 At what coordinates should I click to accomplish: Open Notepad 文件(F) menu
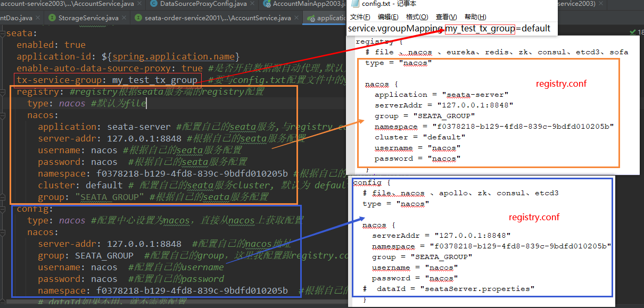tap(360, 17)
